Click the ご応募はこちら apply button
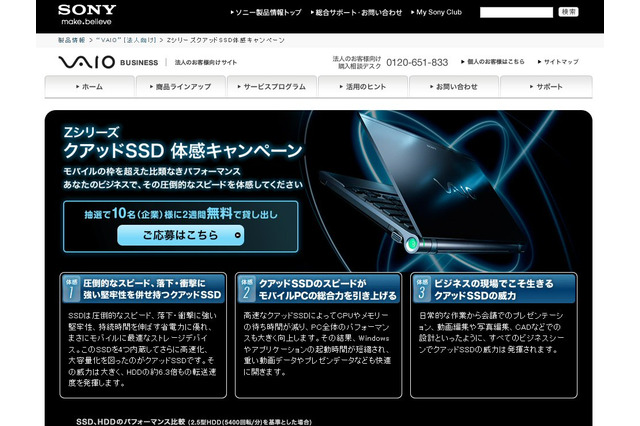 coord(180,235)
